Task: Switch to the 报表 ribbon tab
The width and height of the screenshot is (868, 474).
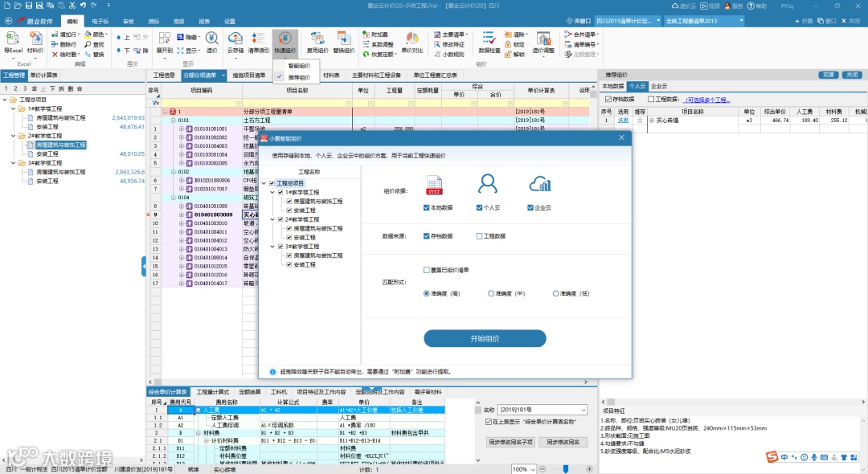Action: [204, 21]
